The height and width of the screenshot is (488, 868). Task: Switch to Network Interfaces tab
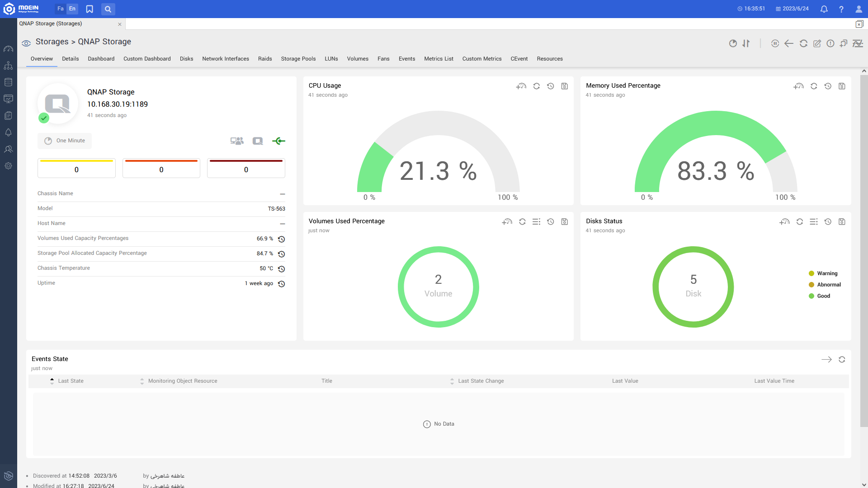pyautogui.click(x=226, y=59)
